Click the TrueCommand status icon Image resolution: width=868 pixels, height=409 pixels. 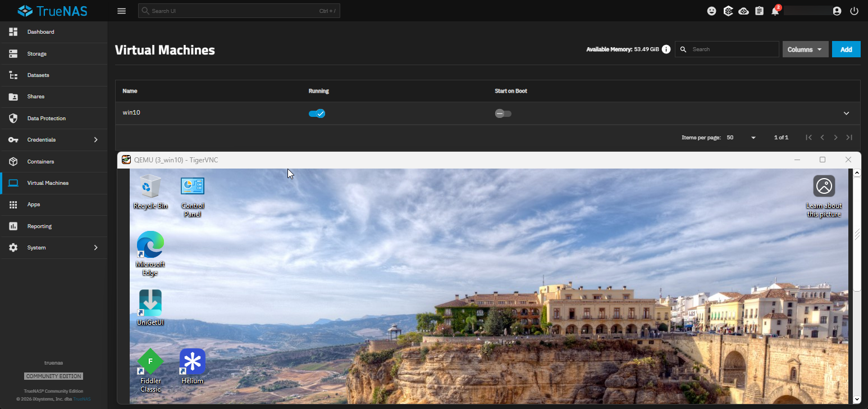(x=728, y=11)
